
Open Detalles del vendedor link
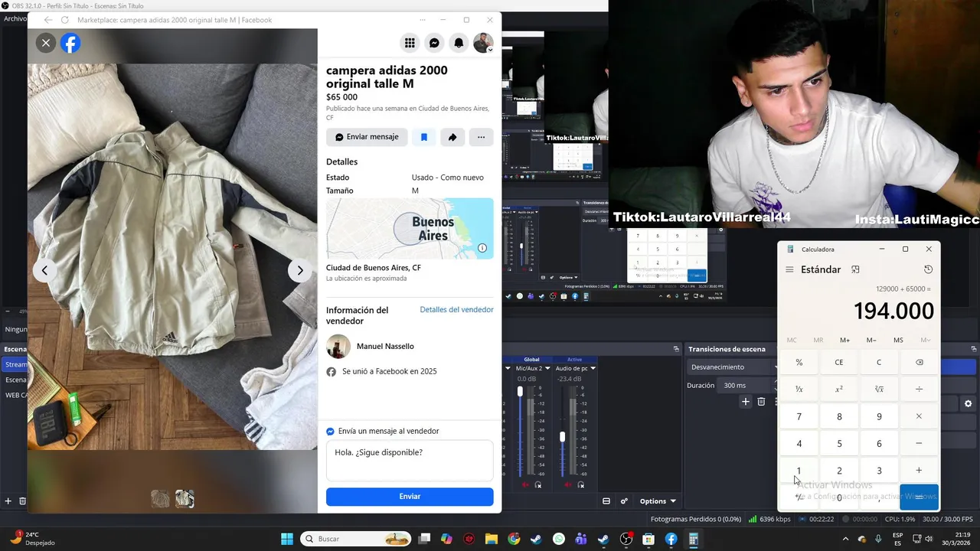pos(456,310)
